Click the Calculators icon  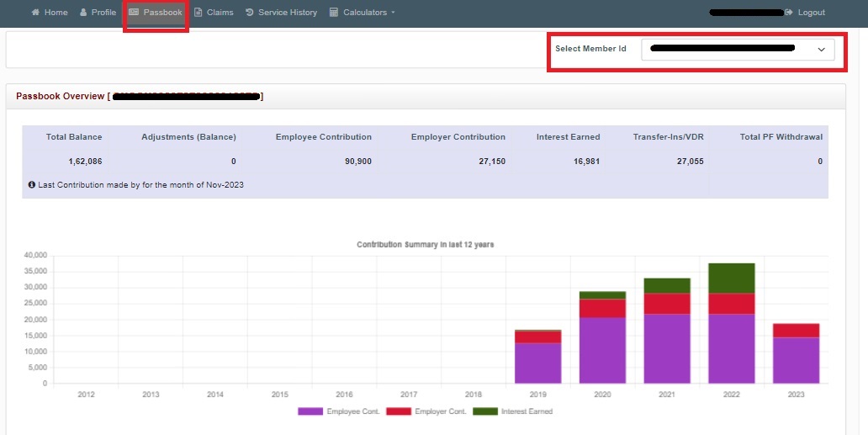pyautogui.click(x=334, y=13)
